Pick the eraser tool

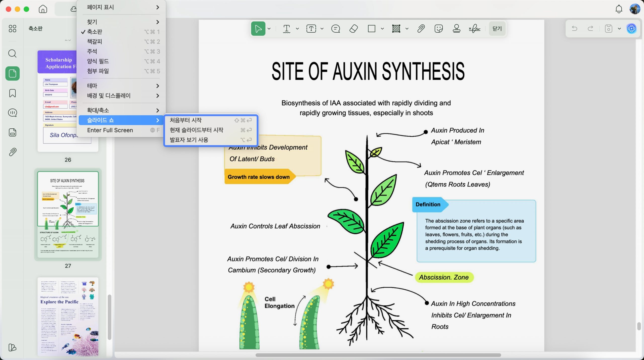(353, 29)
